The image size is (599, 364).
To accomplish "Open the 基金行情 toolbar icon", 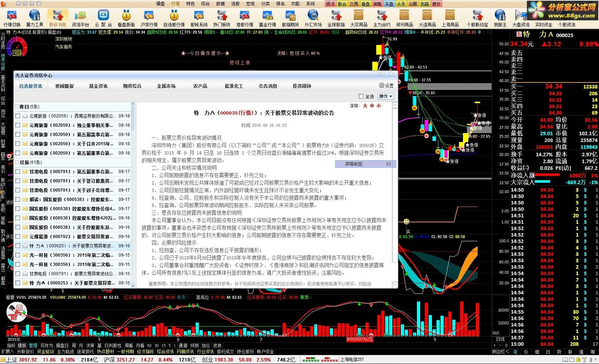I will tap(267, 19).
